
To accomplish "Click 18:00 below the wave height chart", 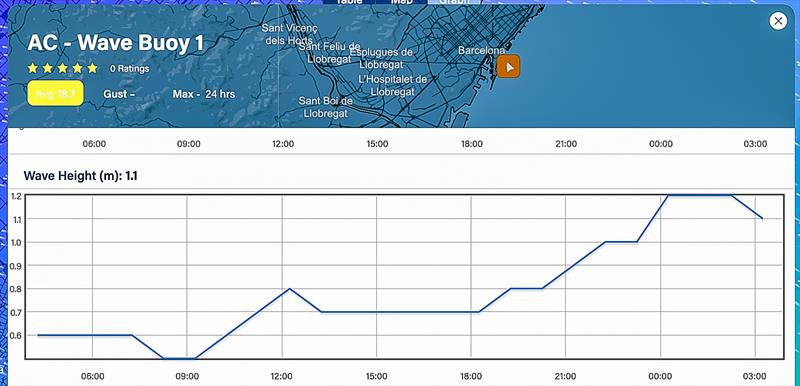I will coord(471,376).
